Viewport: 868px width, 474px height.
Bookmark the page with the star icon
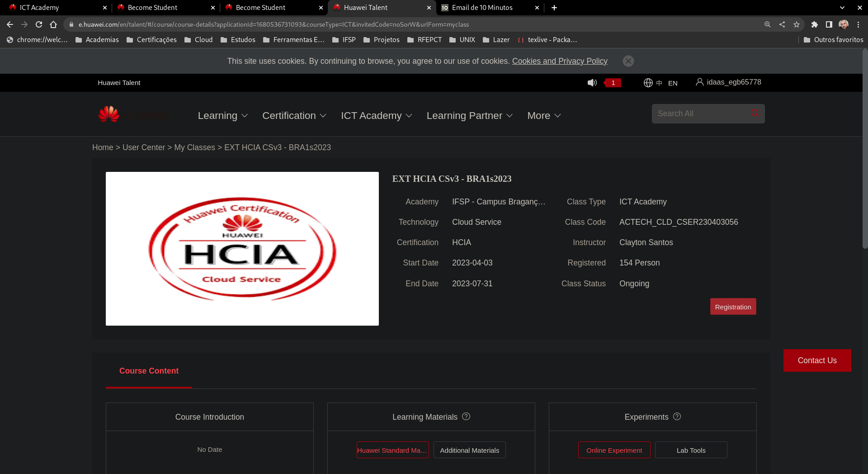point(797,24)
